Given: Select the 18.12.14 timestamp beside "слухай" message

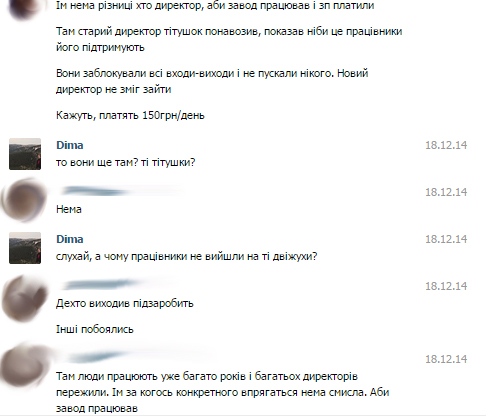Looking at the screenshot, I should point(446,239).
